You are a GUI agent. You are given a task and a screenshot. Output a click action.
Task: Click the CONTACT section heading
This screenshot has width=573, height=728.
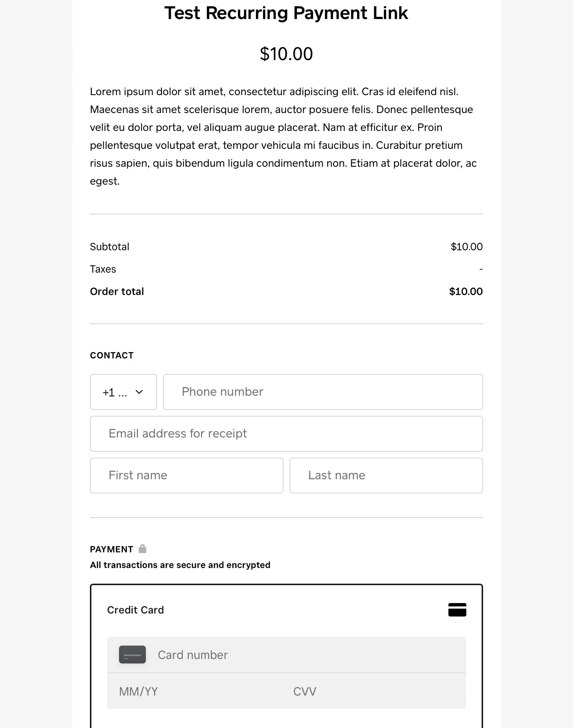pos(112,355)
